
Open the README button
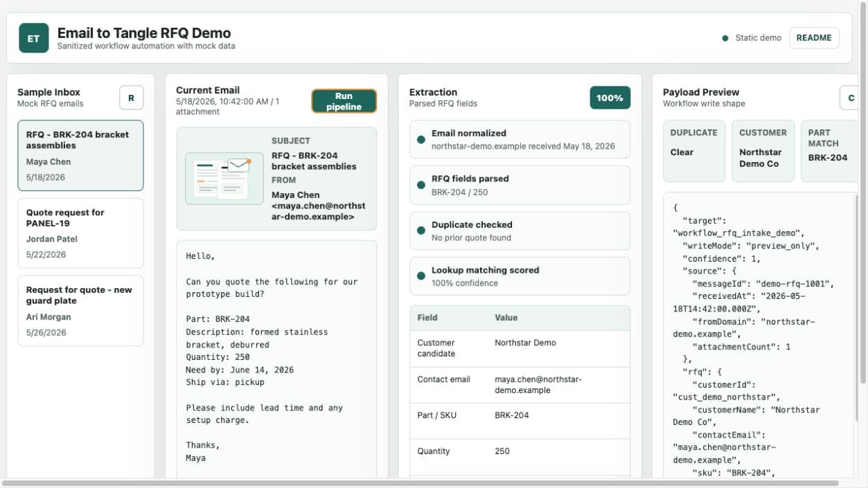814,38
